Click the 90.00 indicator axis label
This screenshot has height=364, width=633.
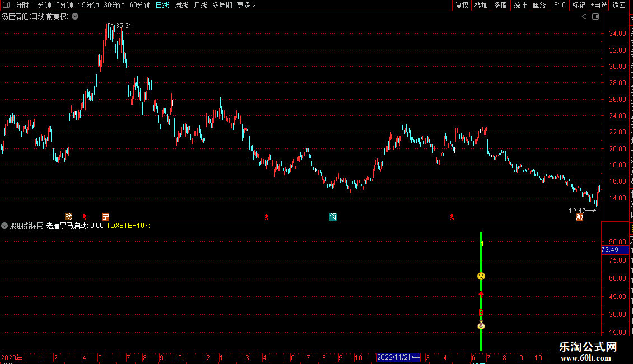tap(618, 242)
